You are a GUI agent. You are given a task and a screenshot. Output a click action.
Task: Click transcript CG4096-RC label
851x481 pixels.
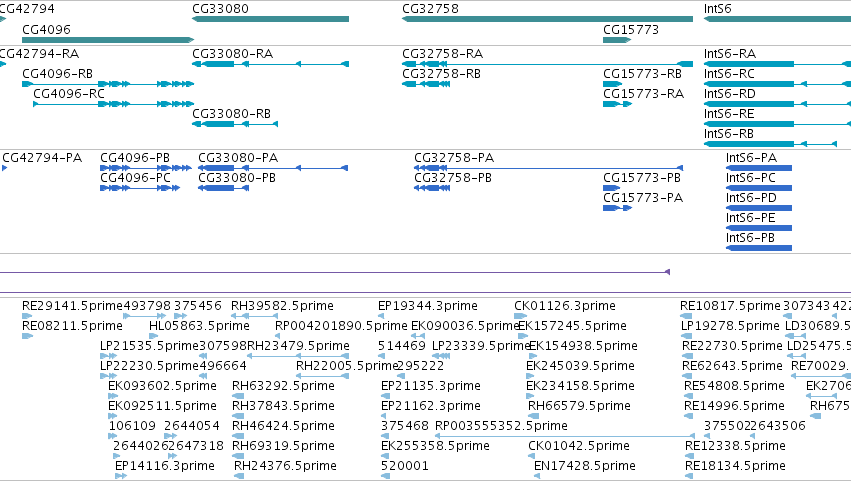pos(69,93)
